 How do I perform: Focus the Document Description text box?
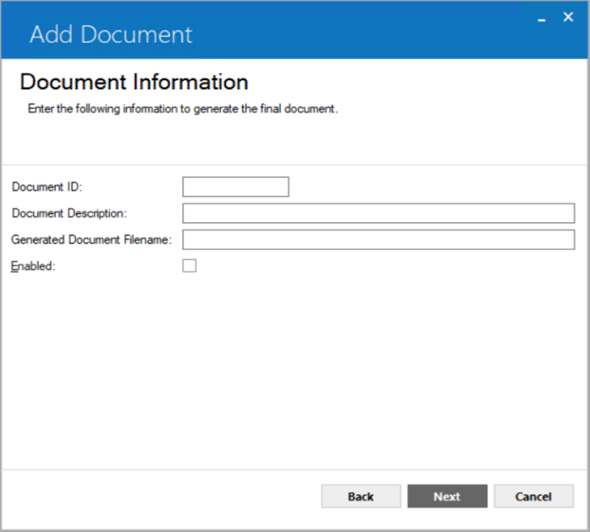[x=379, y=213]
